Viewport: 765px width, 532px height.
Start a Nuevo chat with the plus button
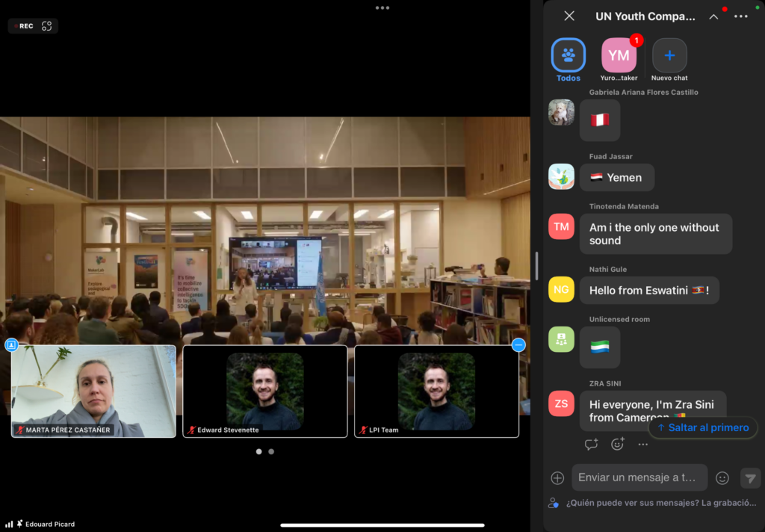tap(669, 55)
